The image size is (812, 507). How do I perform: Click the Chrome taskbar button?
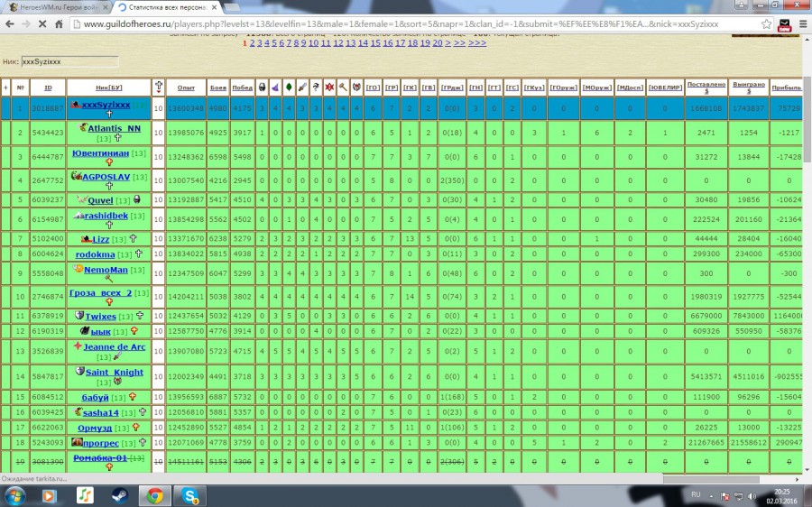point(155,495)
